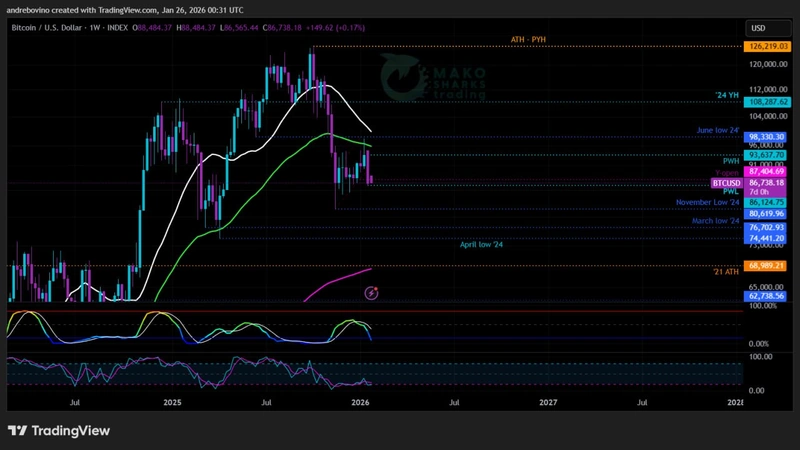Click the 2025 marker on time axis
Screen dimensions: 800x450
(x=172, y=402)
